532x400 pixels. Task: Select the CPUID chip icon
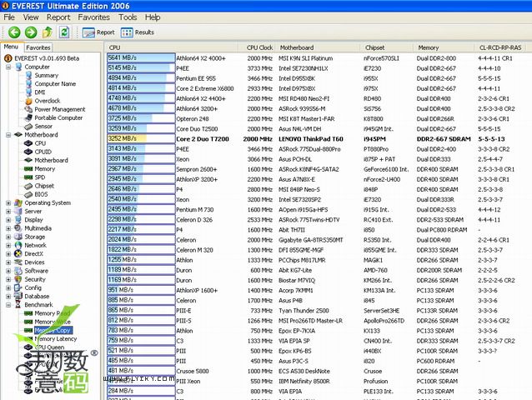pos(29,152)
